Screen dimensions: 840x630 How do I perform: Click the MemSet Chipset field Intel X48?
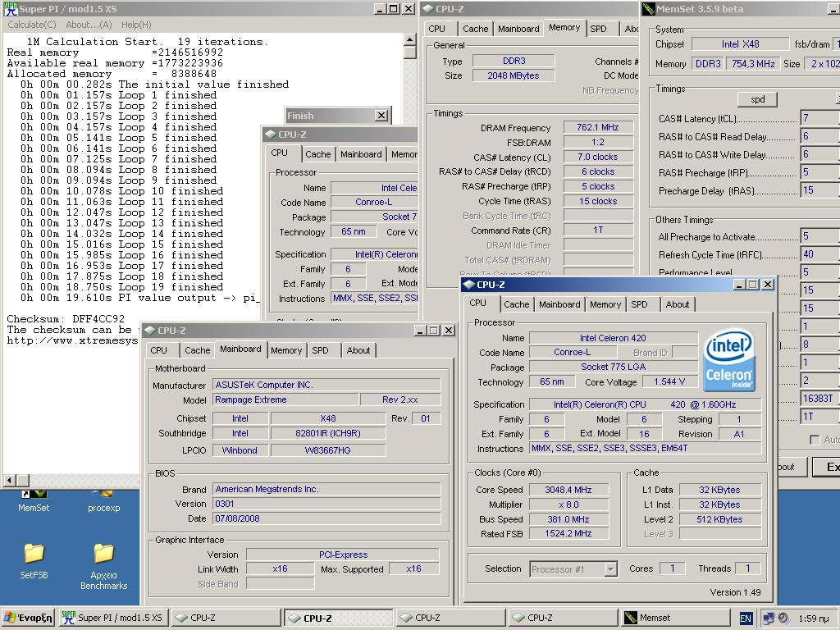click(741, 44)
